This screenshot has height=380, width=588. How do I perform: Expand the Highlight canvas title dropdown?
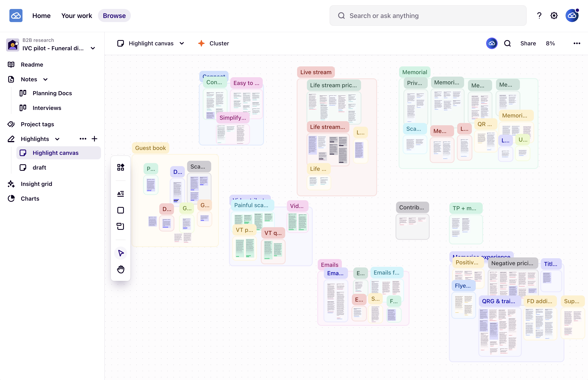click(x=182, y=44)
